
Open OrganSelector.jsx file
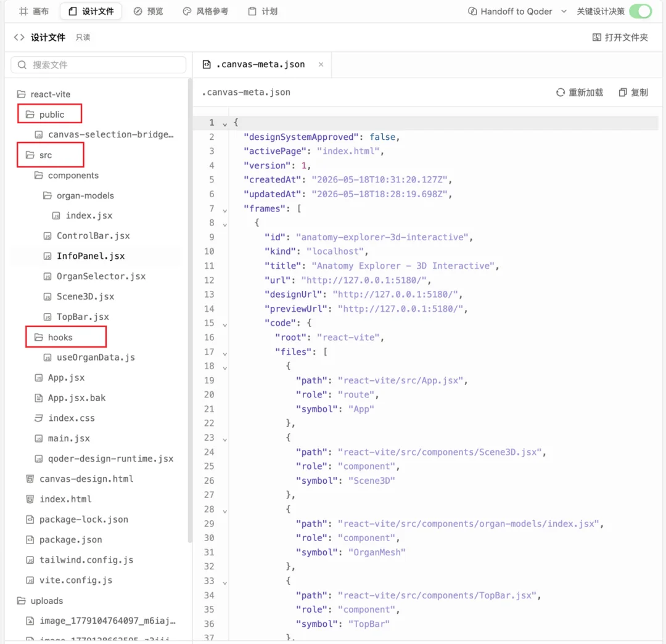(x=94, y=276)
